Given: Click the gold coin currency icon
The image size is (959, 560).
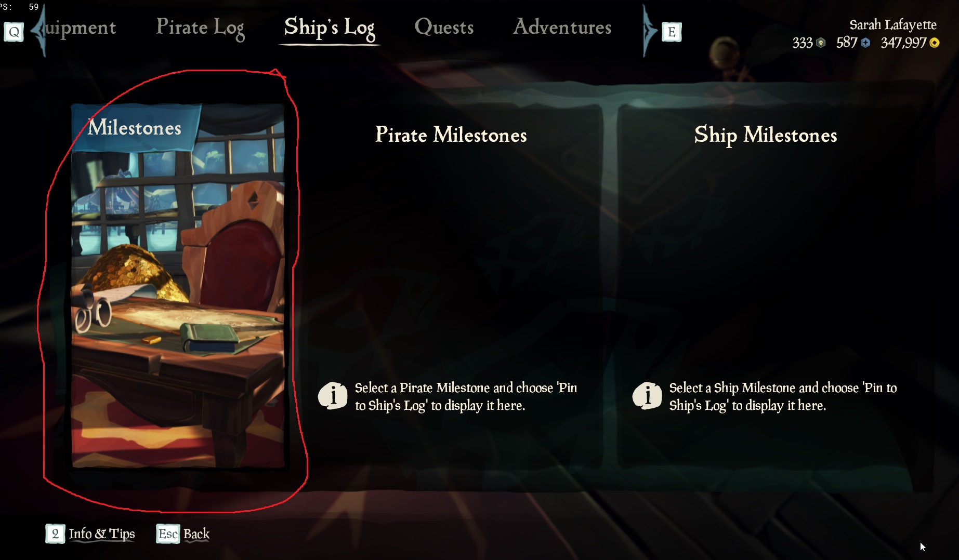Looking at the screenshot, I should (934, 43).
